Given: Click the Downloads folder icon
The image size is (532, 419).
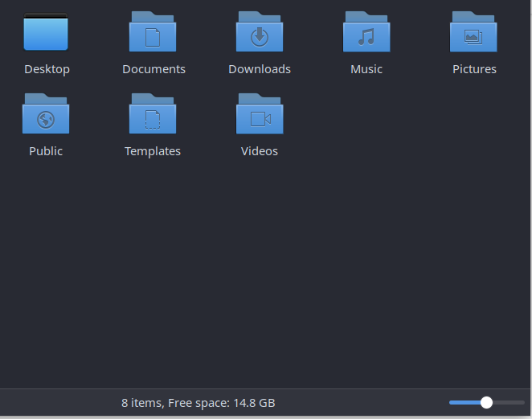Looking at the screenshot, I should tap(260, 33).
